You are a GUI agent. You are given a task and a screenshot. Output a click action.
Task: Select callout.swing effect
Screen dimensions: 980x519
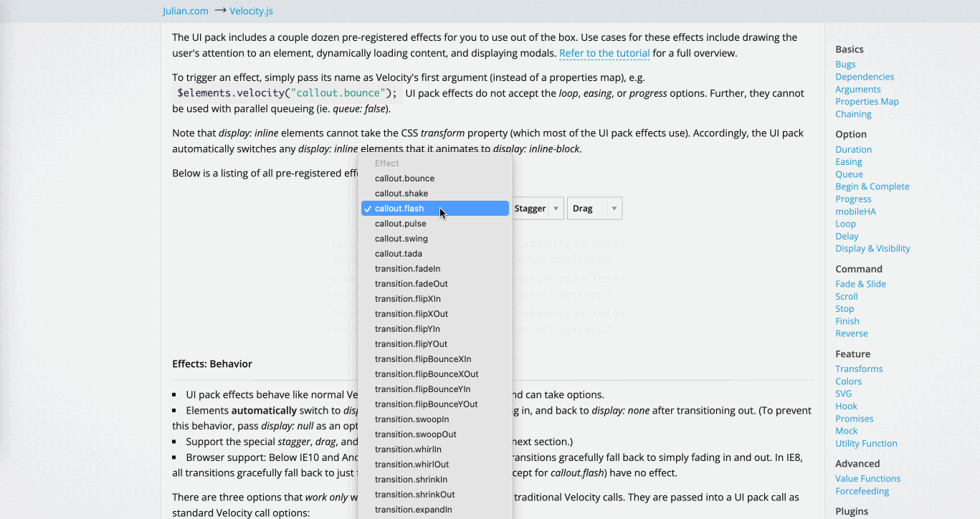click(435, 239)
